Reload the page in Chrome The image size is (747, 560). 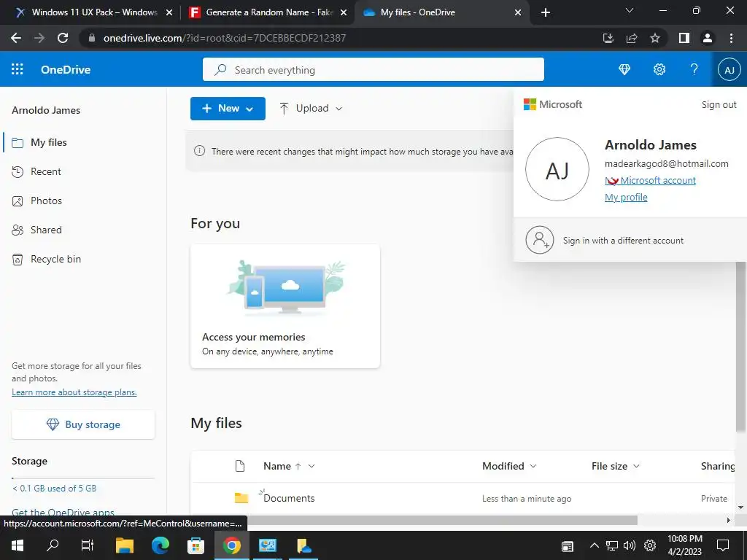pyautogui.click(x=63, y=38)
